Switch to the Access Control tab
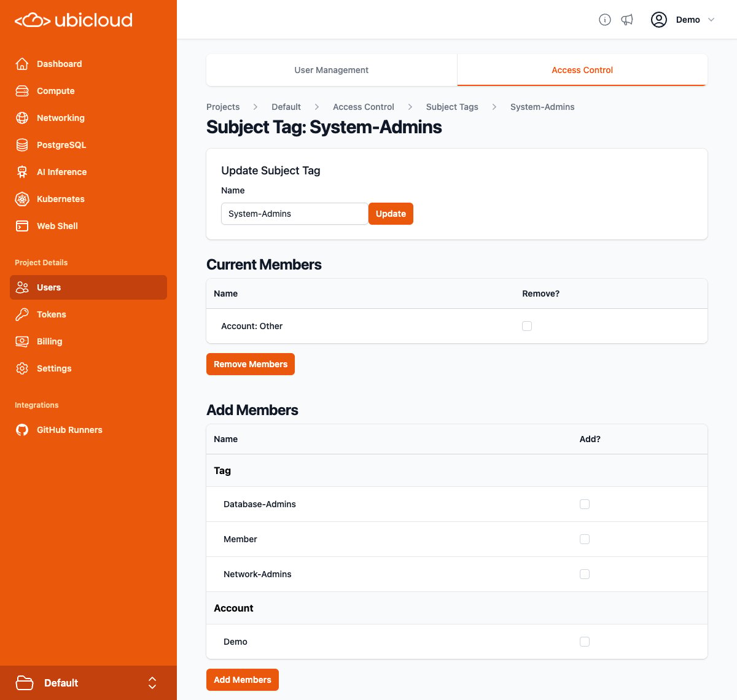 [582, 70]
